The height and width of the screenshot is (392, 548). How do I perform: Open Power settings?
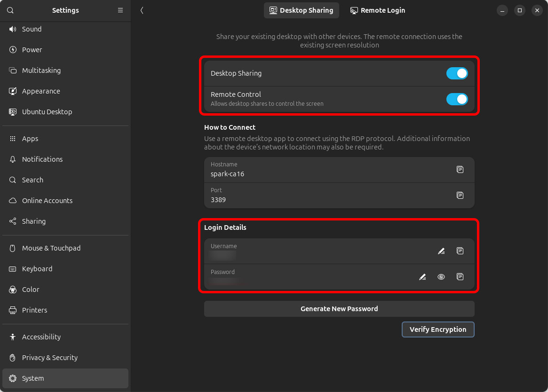pos(65,50)
